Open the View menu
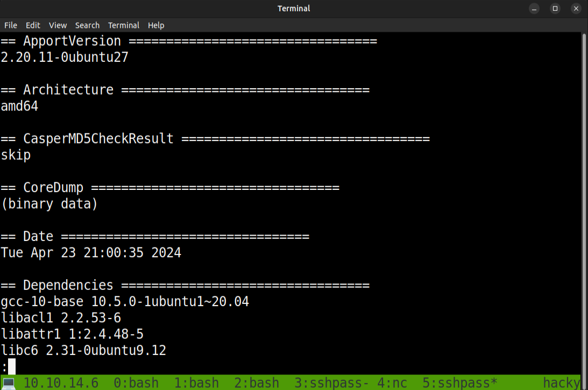This screenshot has width=588, height=390. tap(58, 25)
